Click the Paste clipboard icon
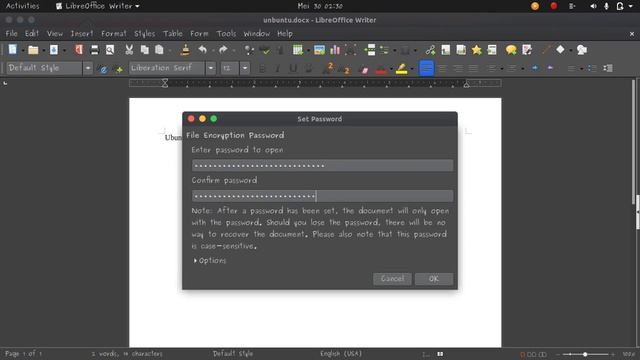640x360 pixels. click(x=159, y=50)
